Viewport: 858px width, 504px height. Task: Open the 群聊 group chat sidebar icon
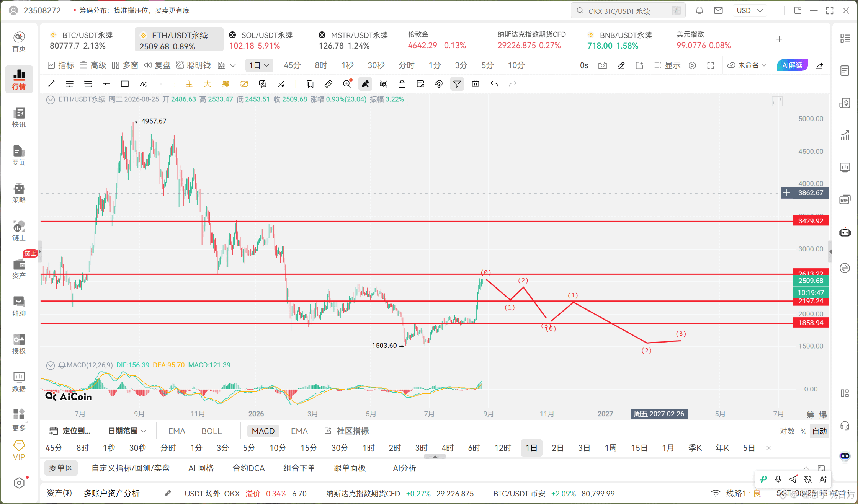pos(19,307)
